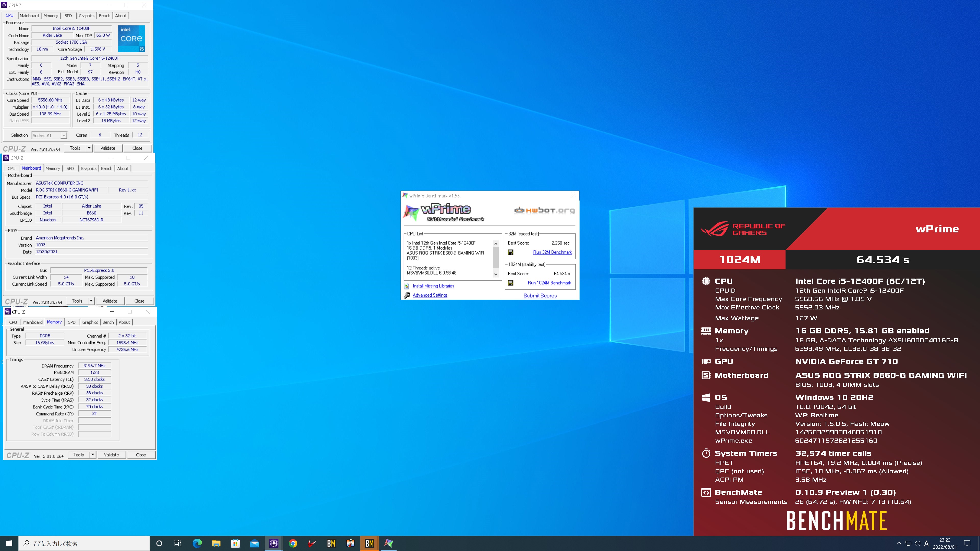Click Close button in Mainboard CPU-Z window

point(139,301)
